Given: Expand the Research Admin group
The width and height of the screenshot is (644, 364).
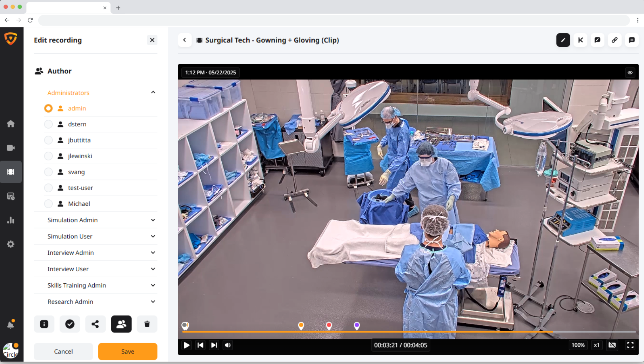Looking at the screenshot, I should click(153, 302).
